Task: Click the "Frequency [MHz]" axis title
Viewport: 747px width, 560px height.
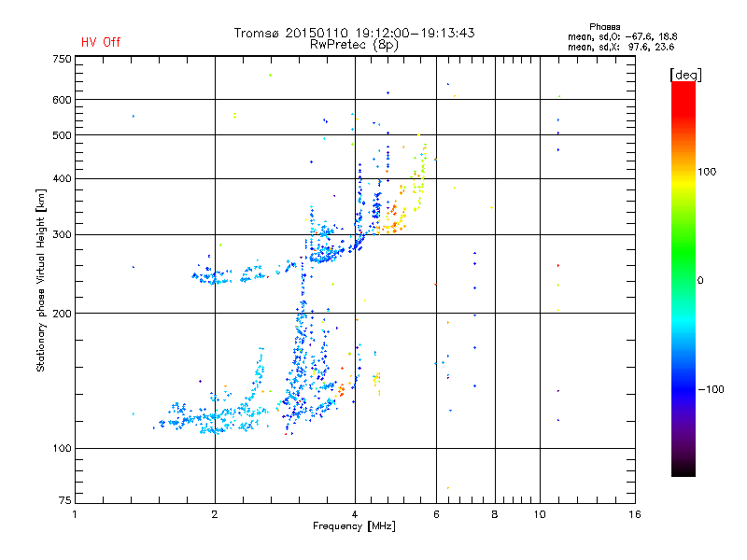Action: point(354,526)
